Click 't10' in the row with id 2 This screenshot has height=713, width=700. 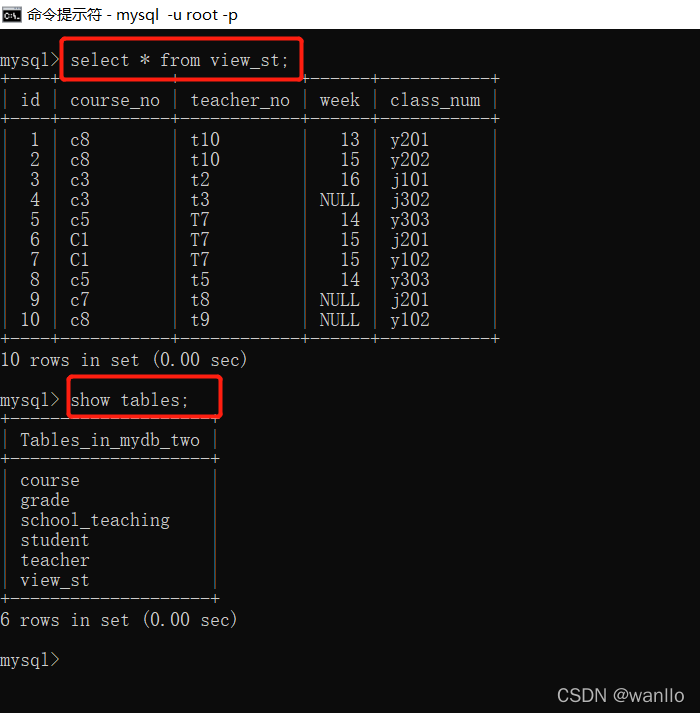(x=205, y=160)
